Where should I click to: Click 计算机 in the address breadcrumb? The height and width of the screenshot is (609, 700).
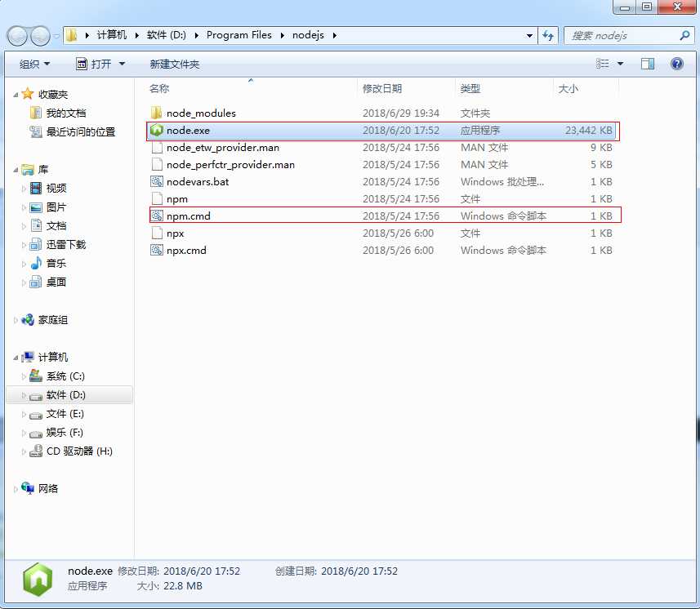tap(112, 35)
